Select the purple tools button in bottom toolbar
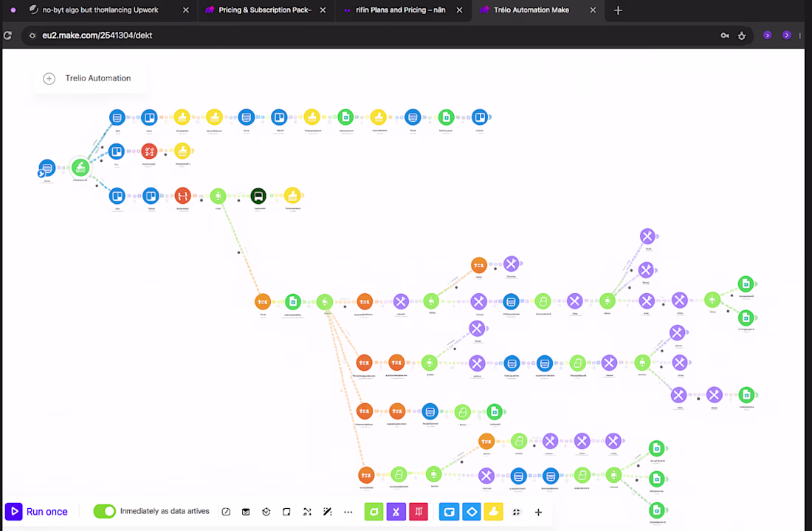 [x=396, y=512]
